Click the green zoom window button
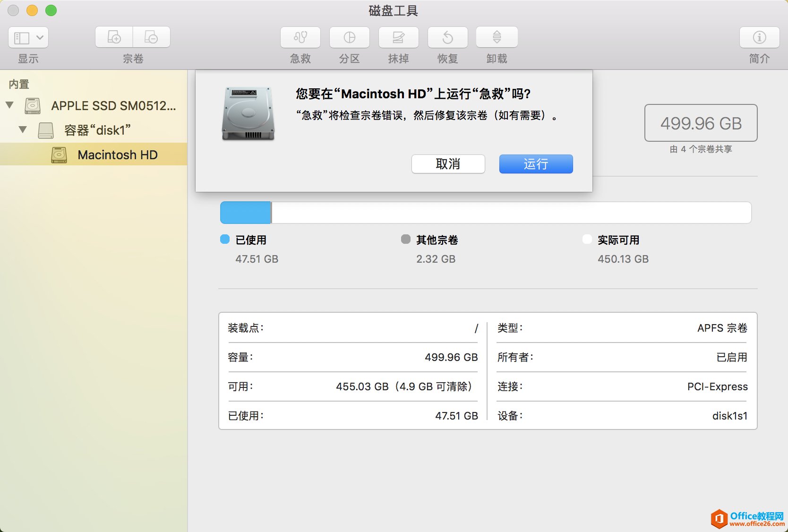788x532 pixels. coord(51,10)
